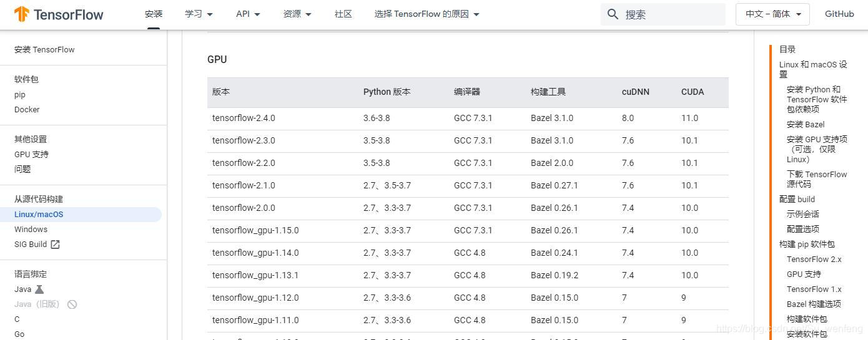Click the 构建工具 column header
Screen dimensions: 868x340
(548, 92)
